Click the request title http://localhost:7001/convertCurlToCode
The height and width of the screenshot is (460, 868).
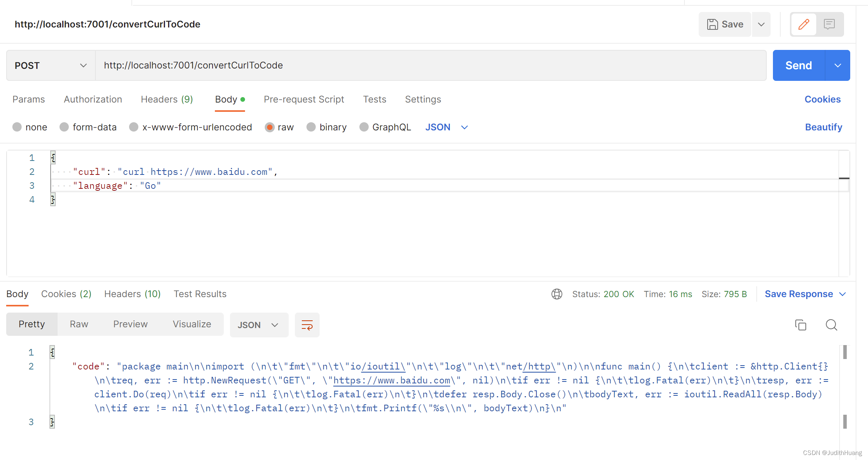click(107, 24)
